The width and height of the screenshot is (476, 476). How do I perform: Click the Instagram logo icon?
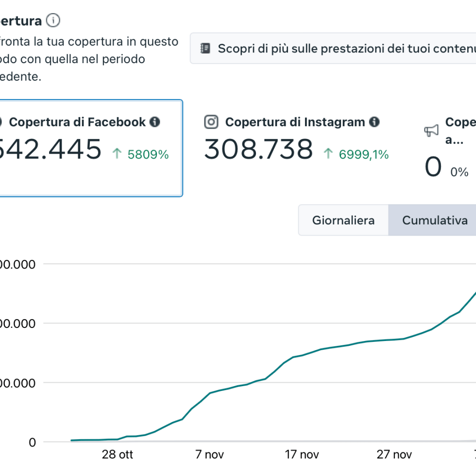click(211, 122)
